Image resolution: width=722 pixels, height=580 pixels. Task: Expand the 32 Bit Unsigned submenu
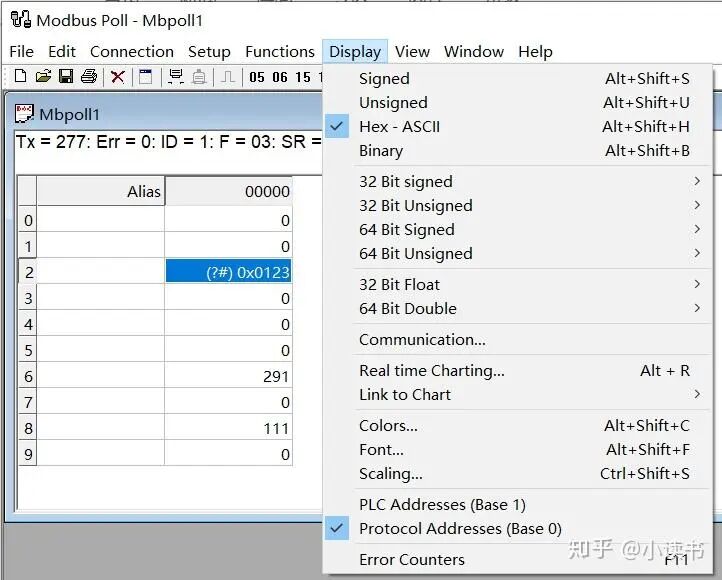pos(518,206)
